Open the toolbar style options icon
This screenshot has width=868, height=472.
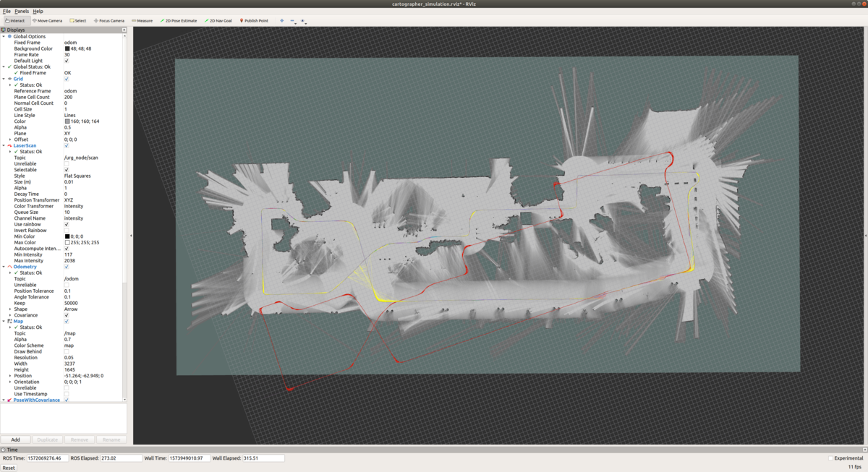303,21
